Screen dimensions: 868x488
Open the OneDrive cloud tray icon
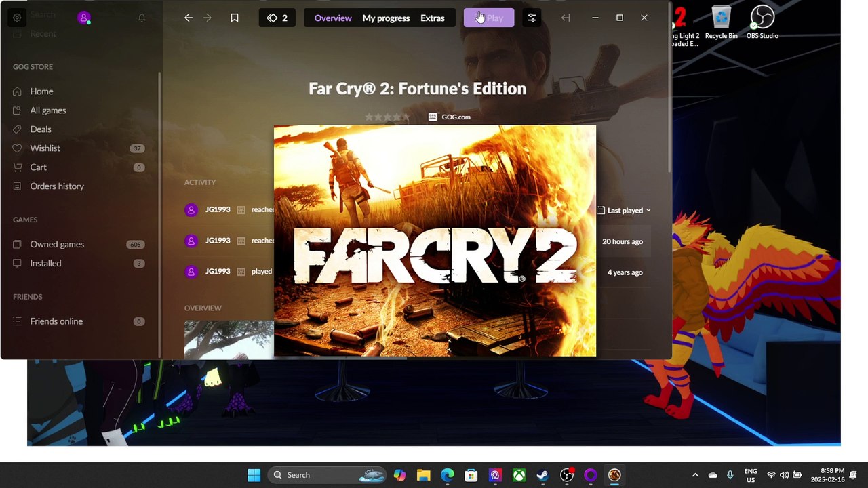click(x=713, y=475)
